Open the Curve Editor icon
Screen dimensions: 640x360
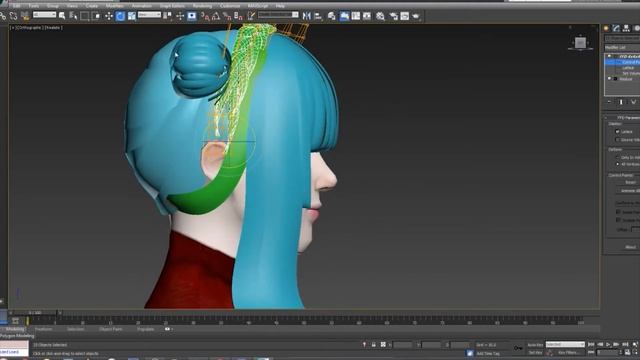(x=356, y=16)
